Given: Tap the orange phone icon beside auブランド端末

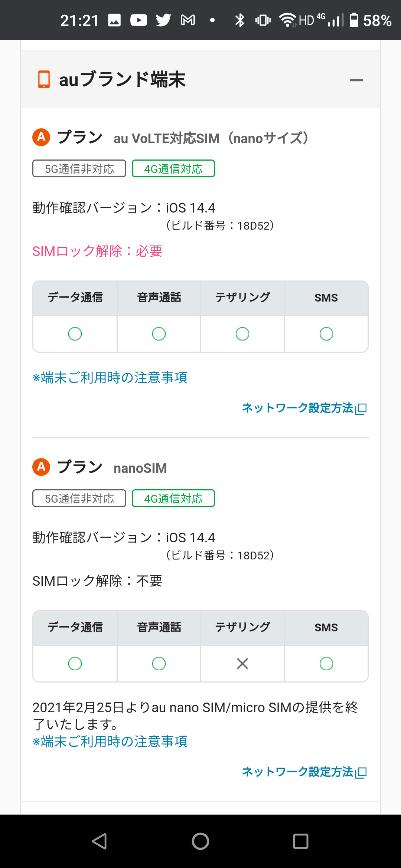Looking at the screenshot, I should 44,79.
